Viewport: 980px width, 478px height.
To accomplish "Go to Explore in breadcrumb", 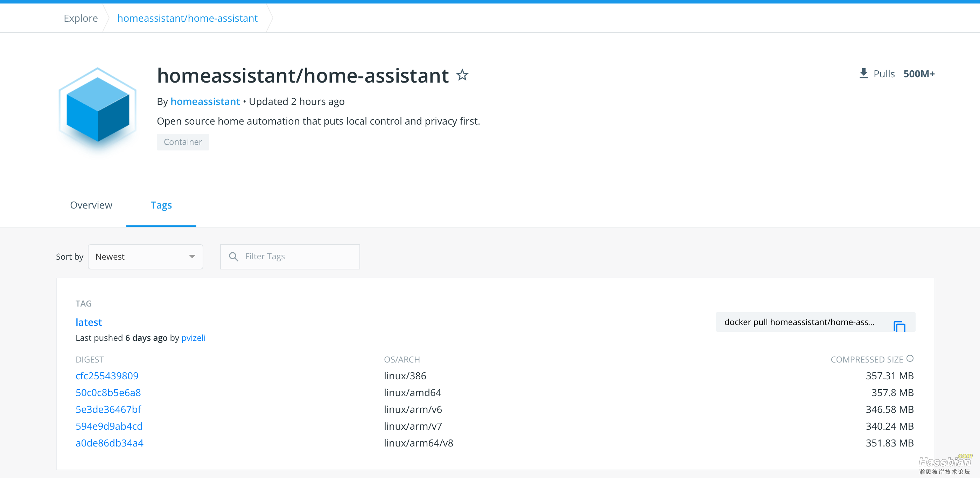I will [x=80, y=18].
